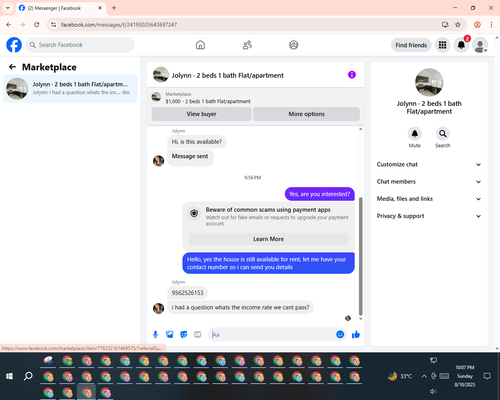This screenshot has height=400, width=500.
Task: Click the site information icon in address bar
Action: click(53, 25)
